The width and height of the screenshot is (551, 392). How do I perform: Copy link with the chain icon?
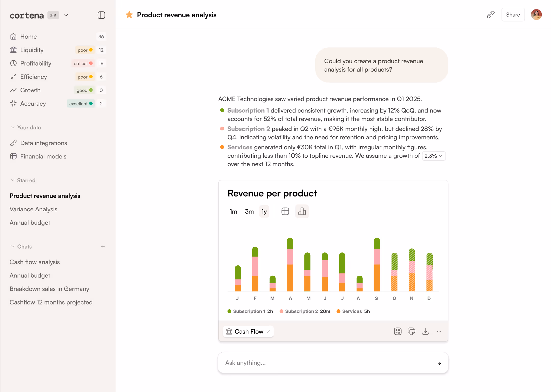click(x=491, y=15)
